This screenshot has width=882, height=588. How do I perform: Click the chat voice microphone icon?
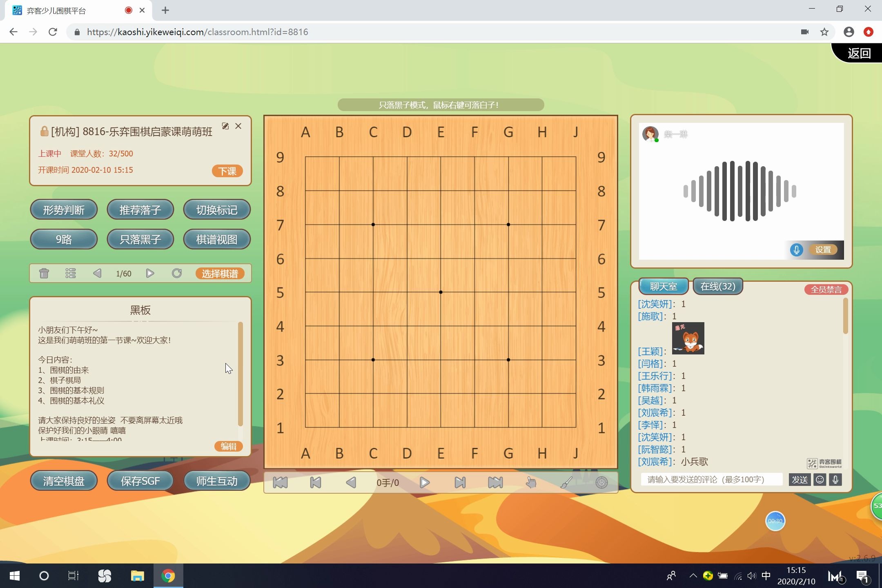835,479
